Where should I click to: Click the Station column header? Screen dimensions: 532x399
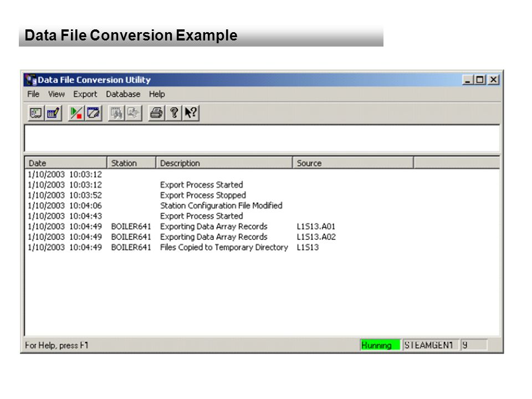[132, 163]
